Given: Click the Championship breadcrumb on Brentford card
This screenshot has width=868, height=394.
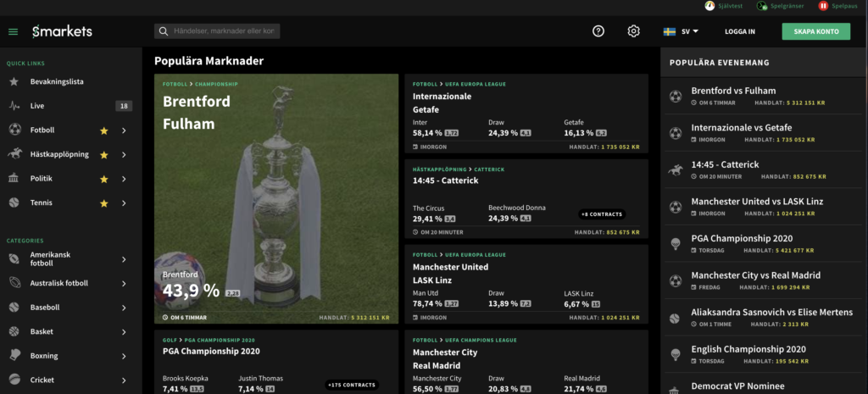Looking at the screenshot, I should tap(216, 84).
